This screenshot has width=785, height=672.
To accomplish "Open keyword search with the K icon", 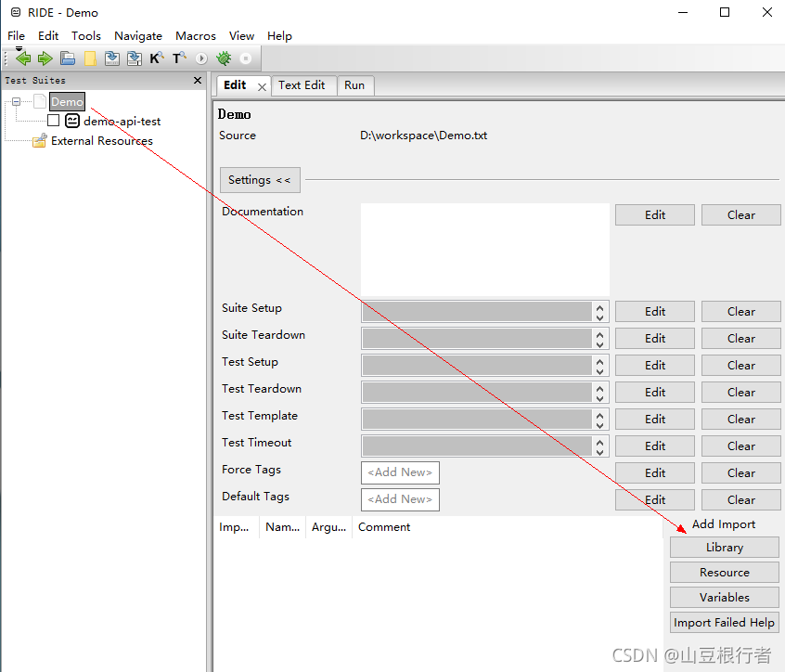I will [157, 58].
